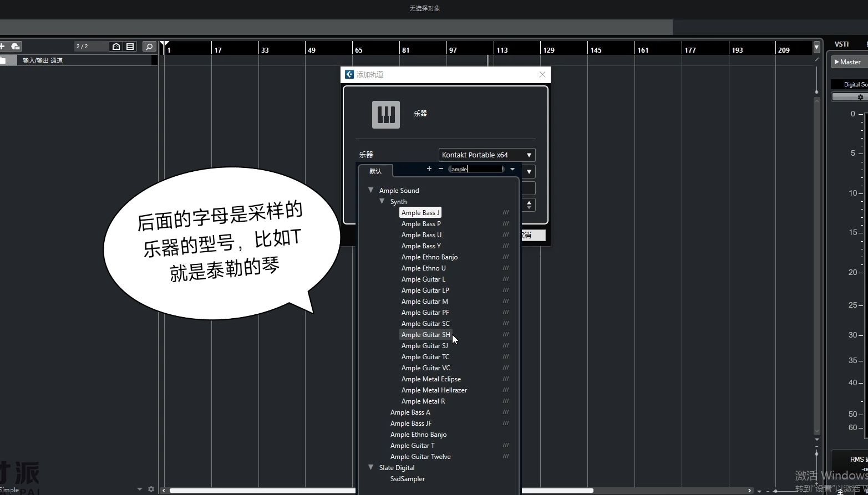Switch to the 默认 collection tab
The width and height of the screenshot is (868, 495).
point(375,171)
